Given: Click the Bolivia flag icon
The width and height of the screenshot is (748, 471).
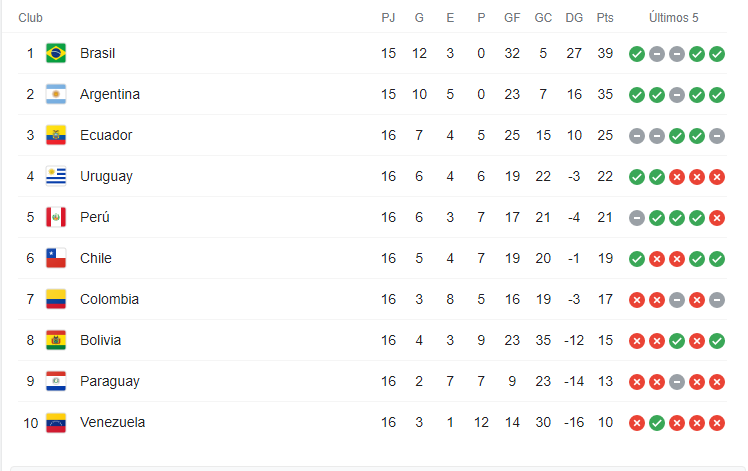Looking at the screenshot, I should 56,340.
